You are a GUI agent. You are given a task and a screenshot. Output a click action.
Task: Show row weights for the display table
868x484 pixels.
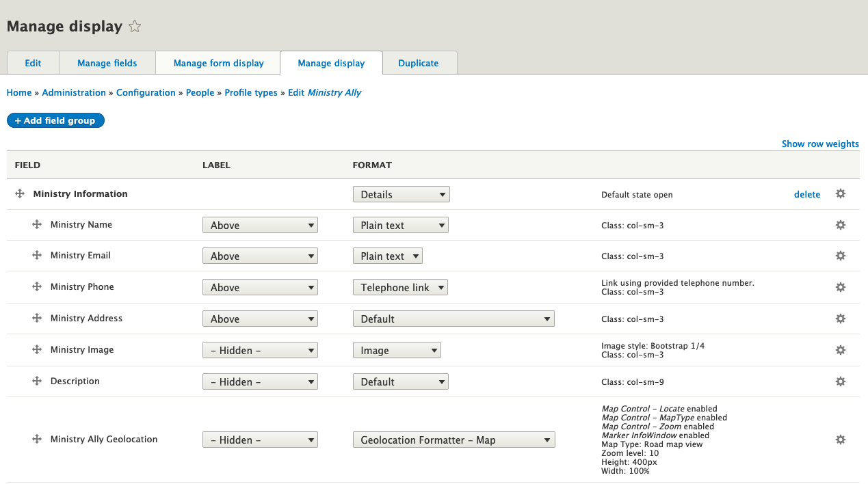pyautogui.click(x=820, y=144)
